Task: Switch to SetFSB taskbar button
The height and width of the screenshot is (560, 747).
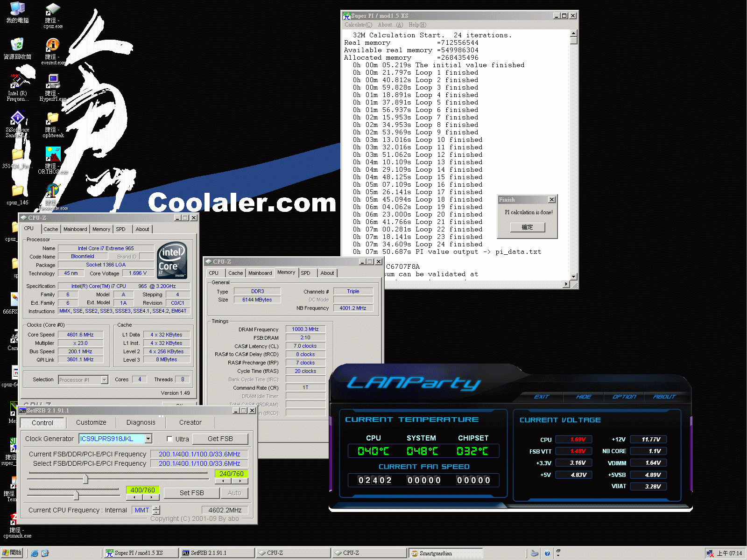Action: 217,553
